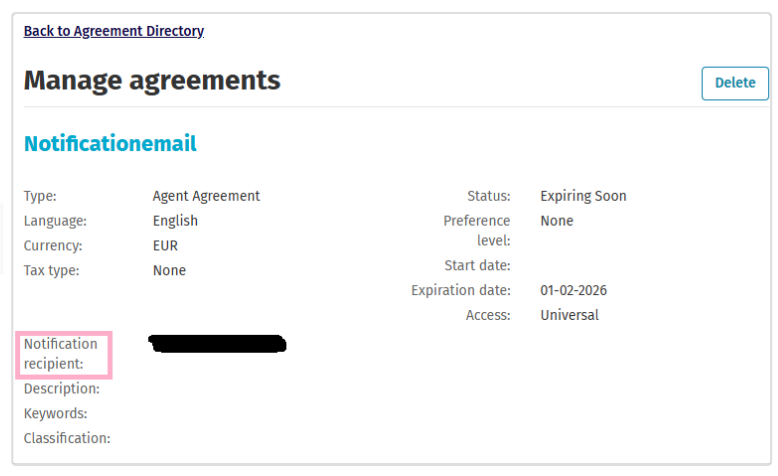The width and height of the screenshot is (778, 476).
Task: Click the Expiring Soon status value
Action: pos(583,196)
